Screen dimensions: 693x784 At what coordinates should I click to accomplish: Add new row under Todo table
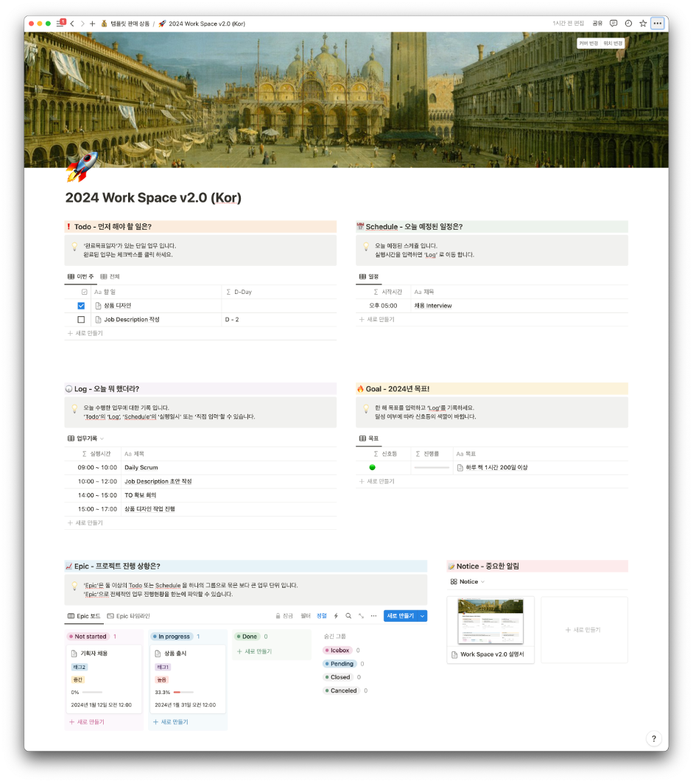(x=85, y=334)
